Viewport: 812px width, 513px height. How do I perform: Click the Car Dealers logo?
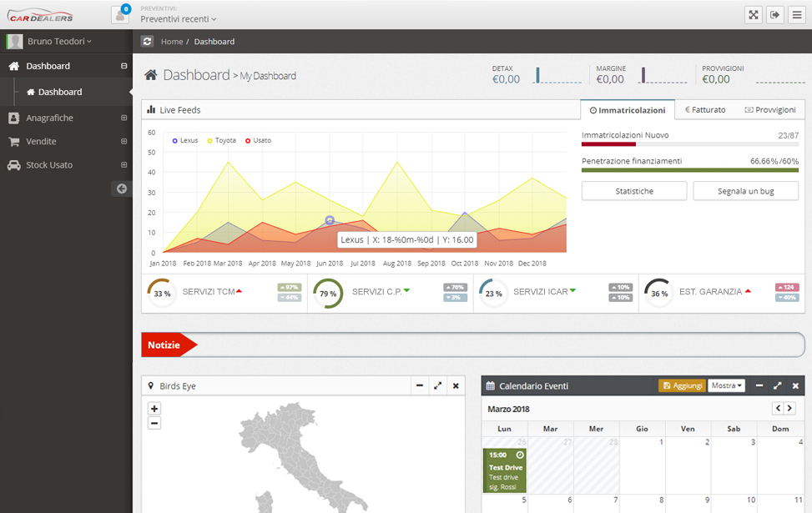coord(40,14)
